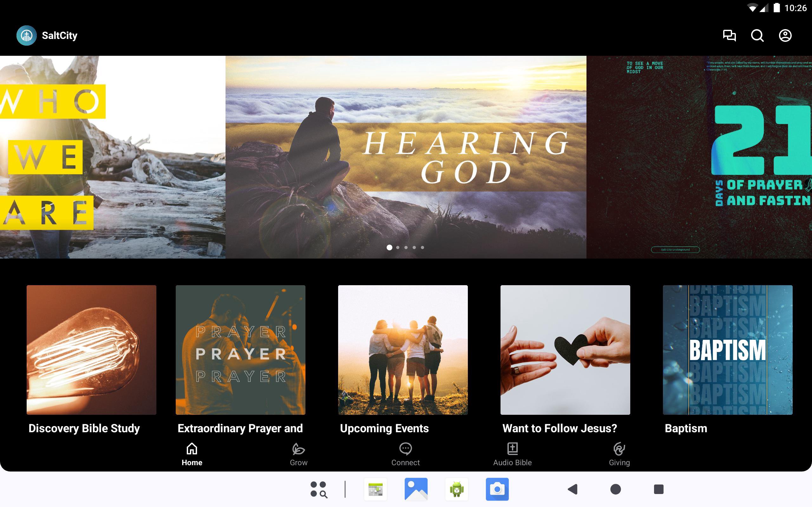This screenshot has width=812, height=507.
Task: Launch the camera app from taskbar
Action: (x=497, y=489)
